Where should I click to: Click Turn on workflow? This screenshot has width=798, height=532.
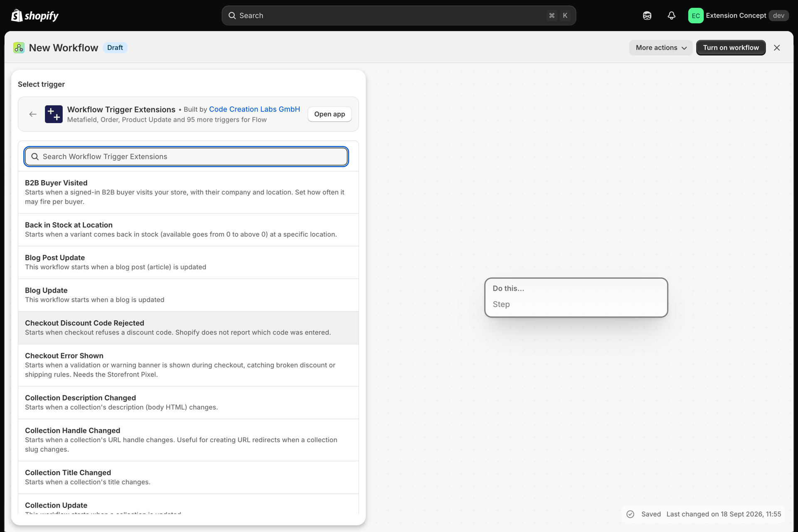[x=731, y=48]
